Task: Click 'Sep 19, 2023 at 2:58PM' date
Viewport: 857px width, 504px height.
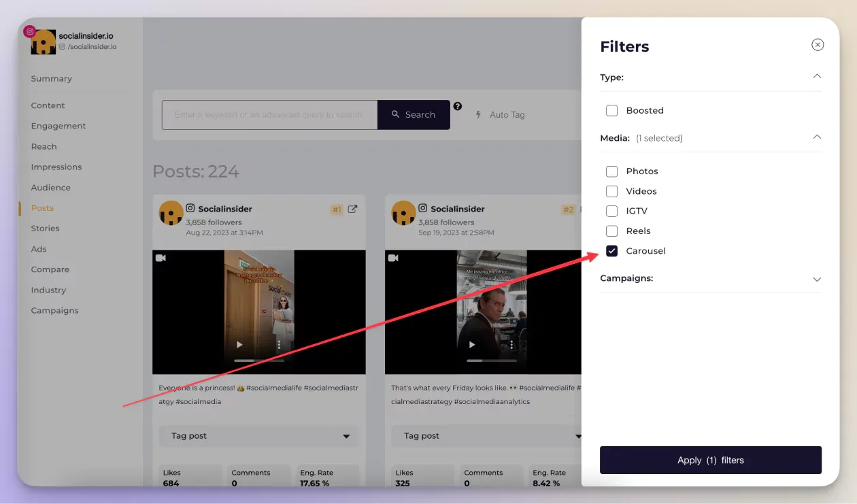Action: (457, 233)
